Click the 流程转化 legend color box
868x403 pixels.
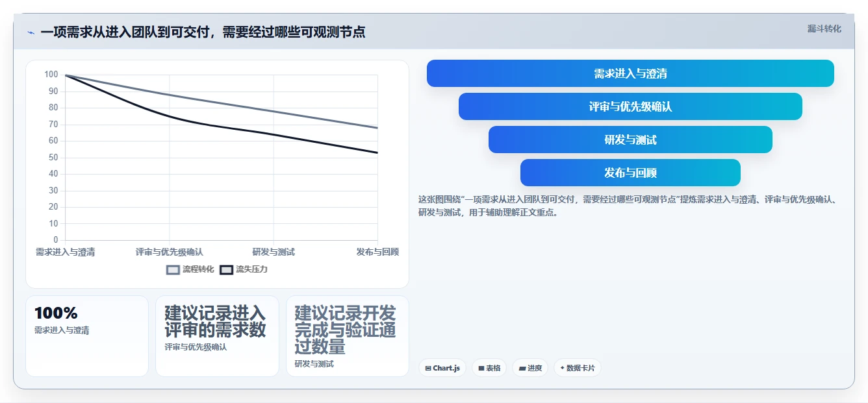click(x=173, y=269)
